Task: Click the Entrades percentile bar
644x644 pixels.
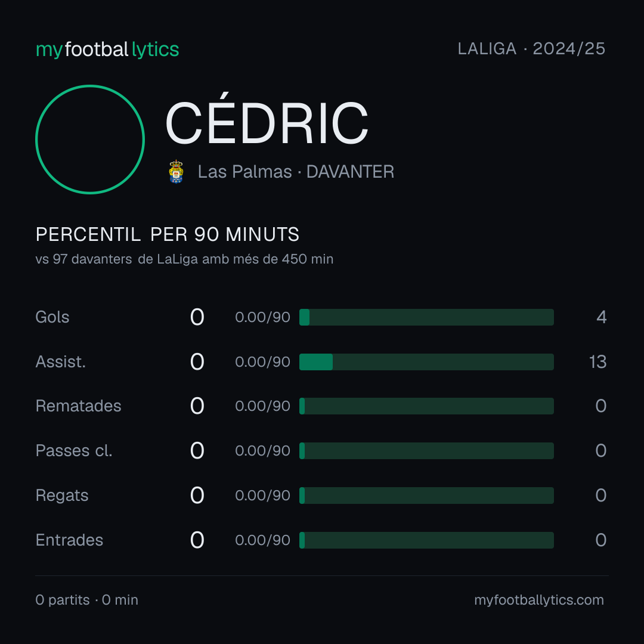Action: [426, 540]
